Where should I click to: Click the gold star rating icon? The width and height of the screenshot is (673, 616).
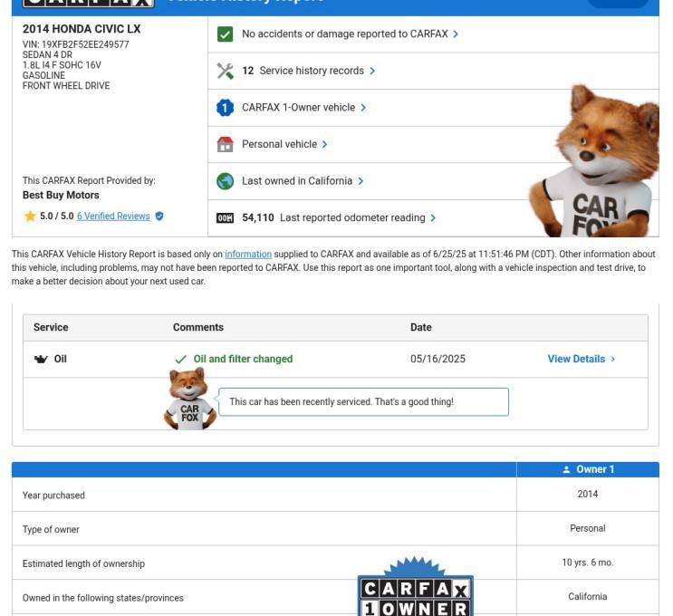pos(30,216)
